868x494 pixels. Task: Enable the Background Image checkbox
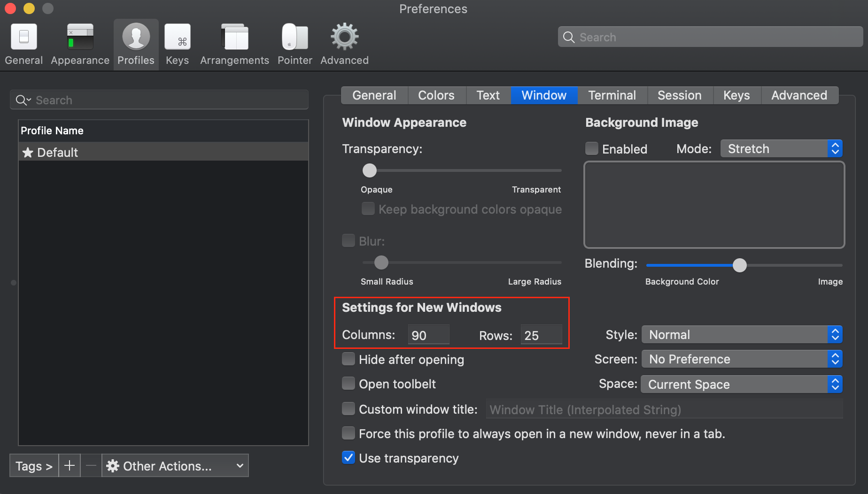coord(592,149)
